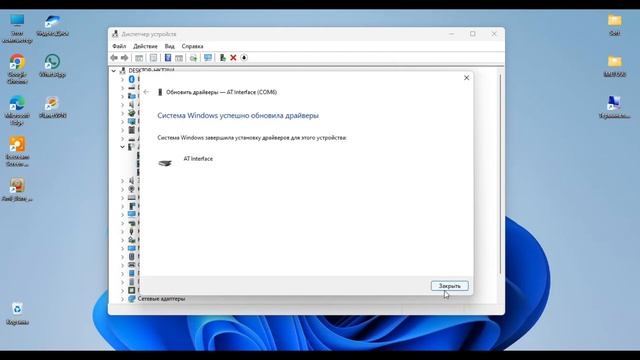Open the Вид menu

169,46
